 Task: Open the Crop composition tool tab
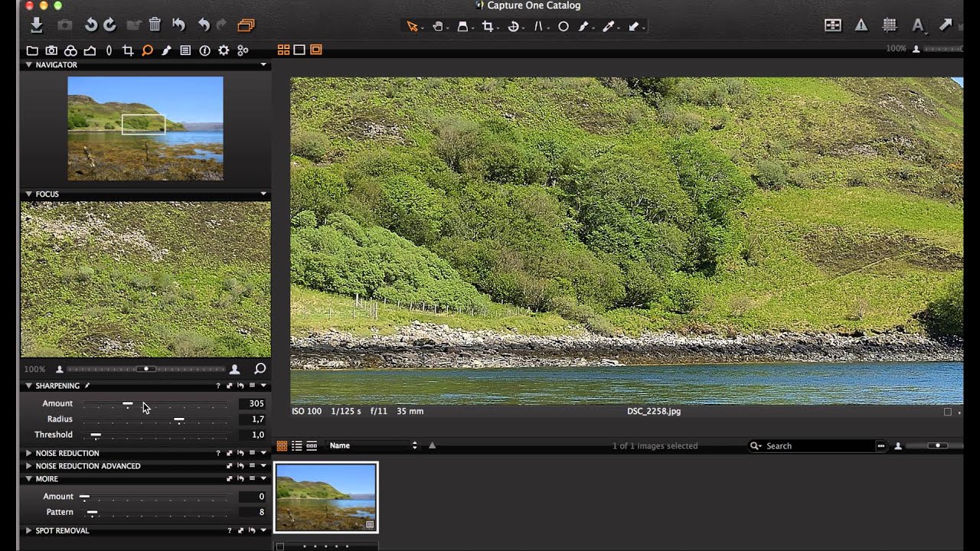pos(128,51)
